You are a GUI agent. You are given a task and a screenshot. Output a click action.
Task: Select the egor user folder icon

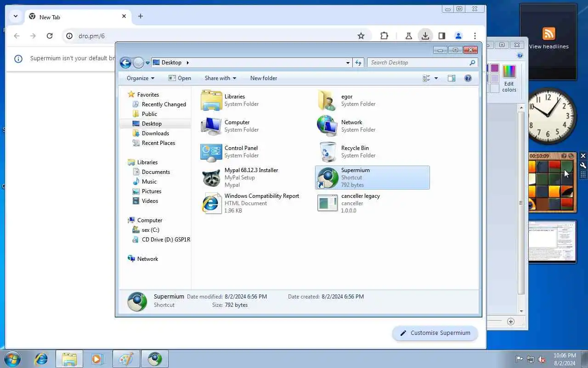328,100
